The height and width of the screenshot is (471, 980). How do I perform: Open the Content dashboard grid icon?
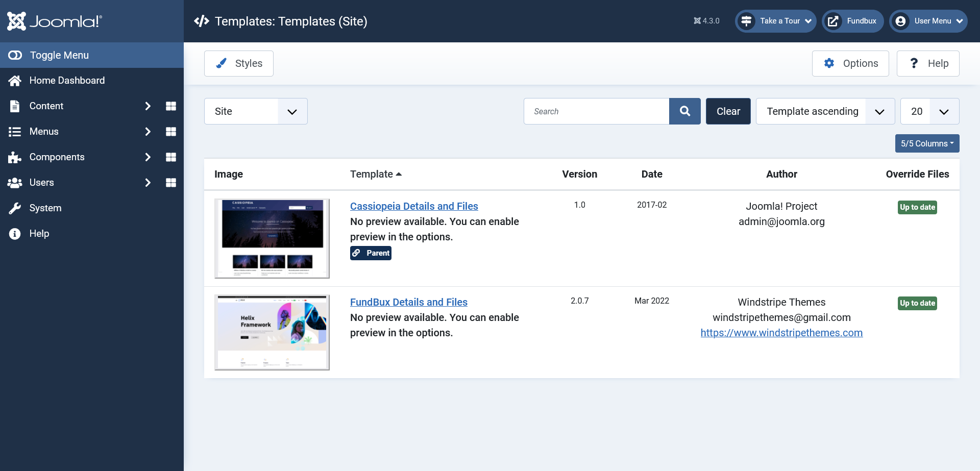[x=171, y=106]
